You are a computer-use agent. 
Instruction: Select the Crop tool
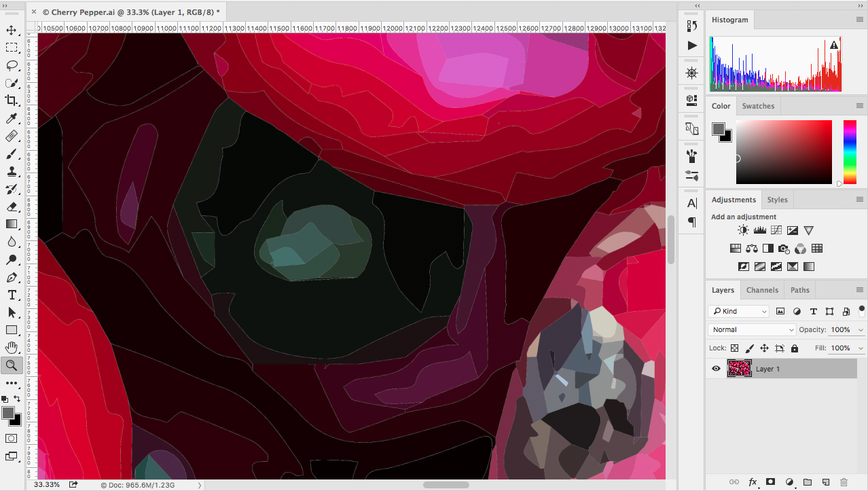12,101
